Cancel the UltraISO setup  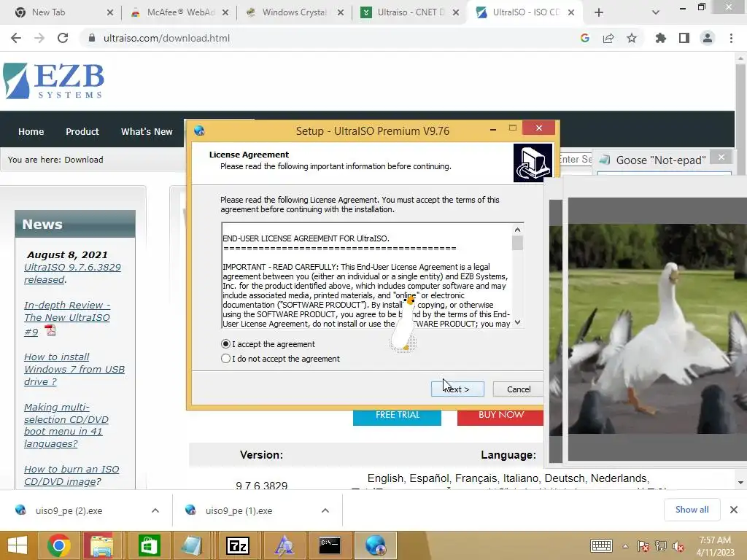pos(519,389)
